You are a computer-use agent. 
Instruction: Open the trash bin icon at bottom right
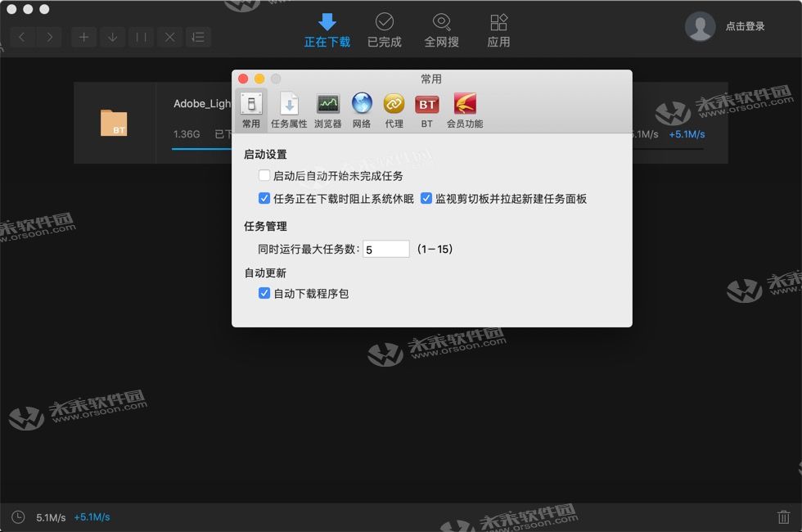pyautogui.click(x=784, y=516)
